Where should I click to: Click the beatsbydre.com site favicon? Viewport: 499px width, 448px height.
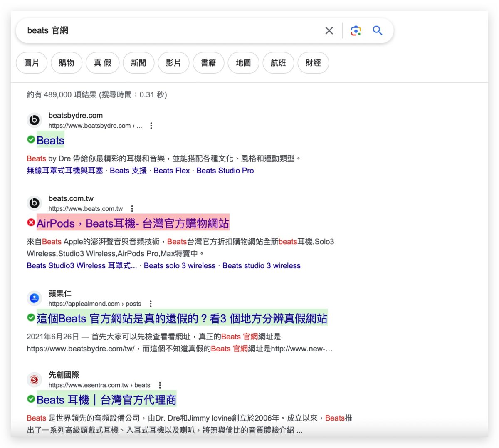click(x=35, y=120)
